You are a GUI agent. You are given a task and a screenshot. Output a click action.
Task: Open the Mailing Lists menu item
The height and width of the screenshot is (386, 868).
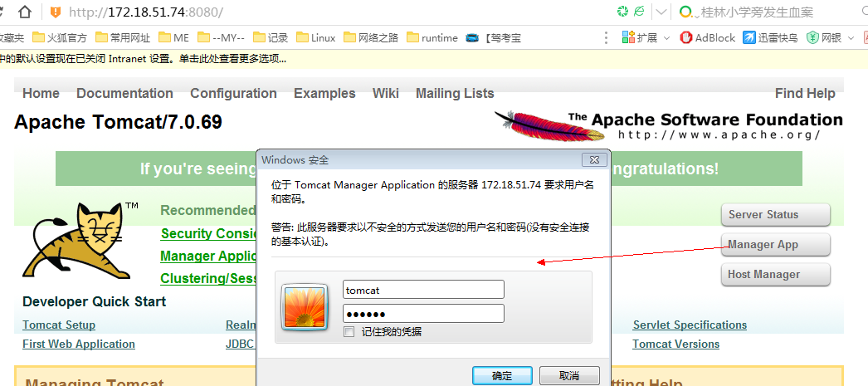click(455, 93)
